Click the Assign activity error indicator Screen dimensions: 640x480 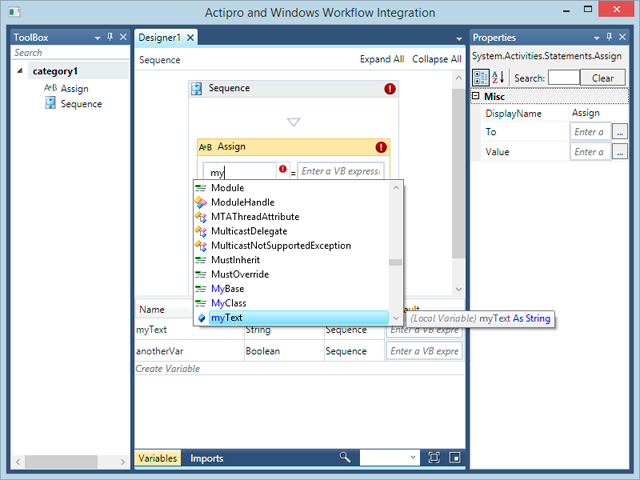pos(381,147)
